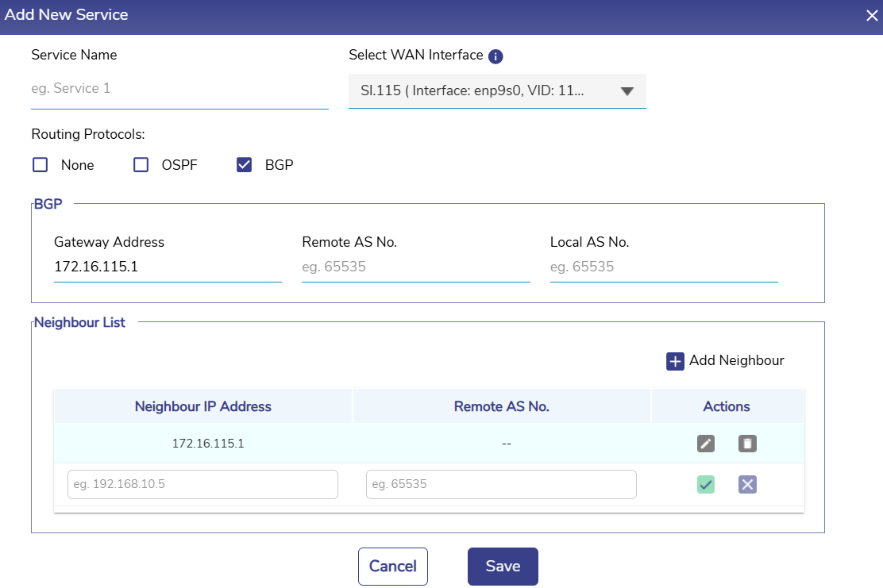The width and height of the screenshot is (883, 588).
Task: Click the neighbour row Remote AS input
Action: point(501,484)
